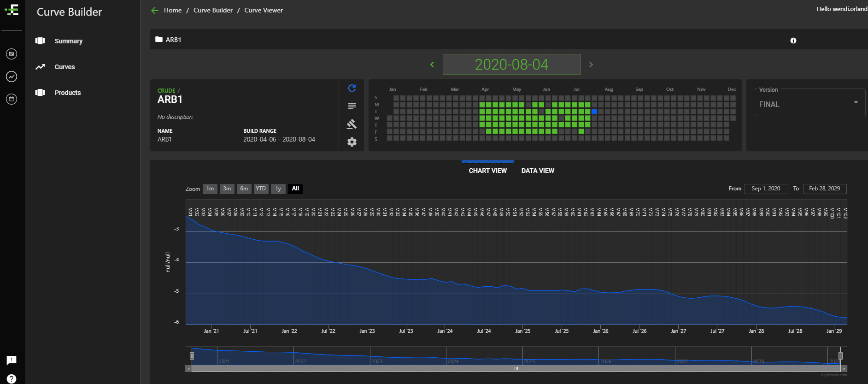
Task: Click the green back arrow
Action: (x=155, y=10)
